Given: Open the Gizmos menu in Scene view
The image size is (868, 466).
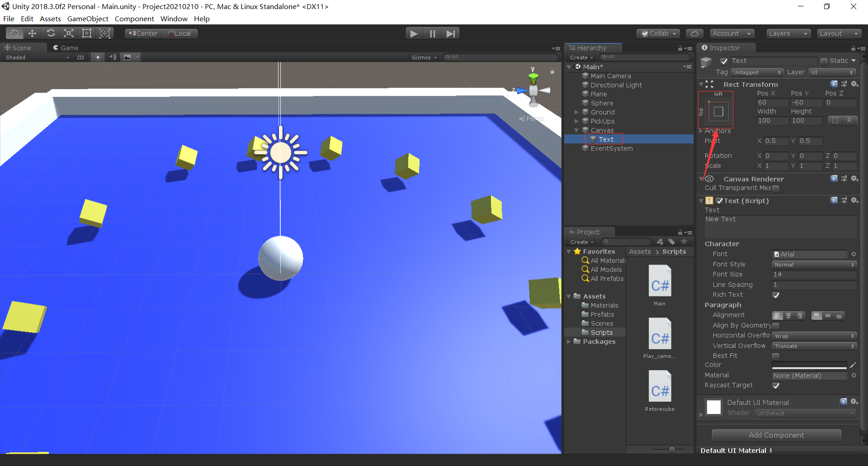Looking at the screenshot, I should (x=423, y=57).
